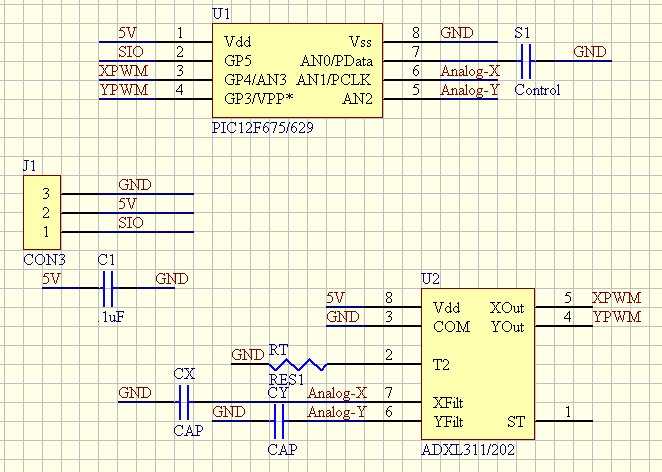Click the T2 pin name inside U2

(x=442, y=365)
